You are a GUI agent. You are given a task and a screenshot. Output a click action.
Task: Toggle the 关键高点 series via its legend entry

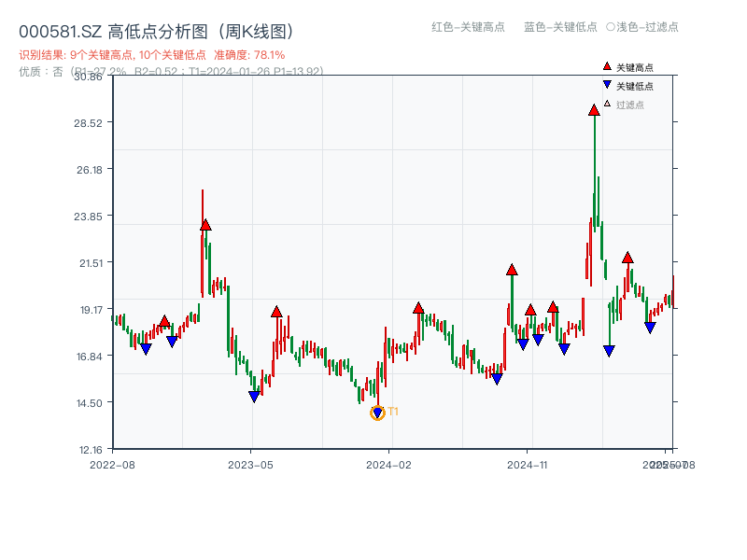click(x=635, y=66)
